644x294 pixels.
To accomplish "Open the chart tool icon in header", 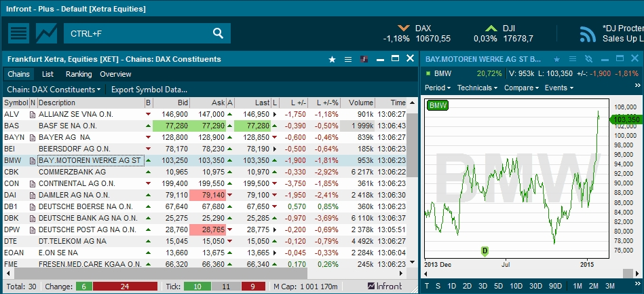I will pos(46,33).
